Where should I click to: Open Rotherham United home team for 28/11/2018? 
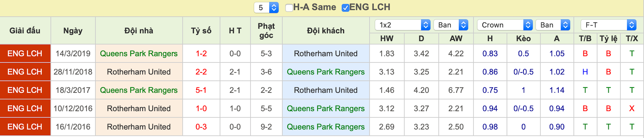pyautogui.click(x=139, y=72)
